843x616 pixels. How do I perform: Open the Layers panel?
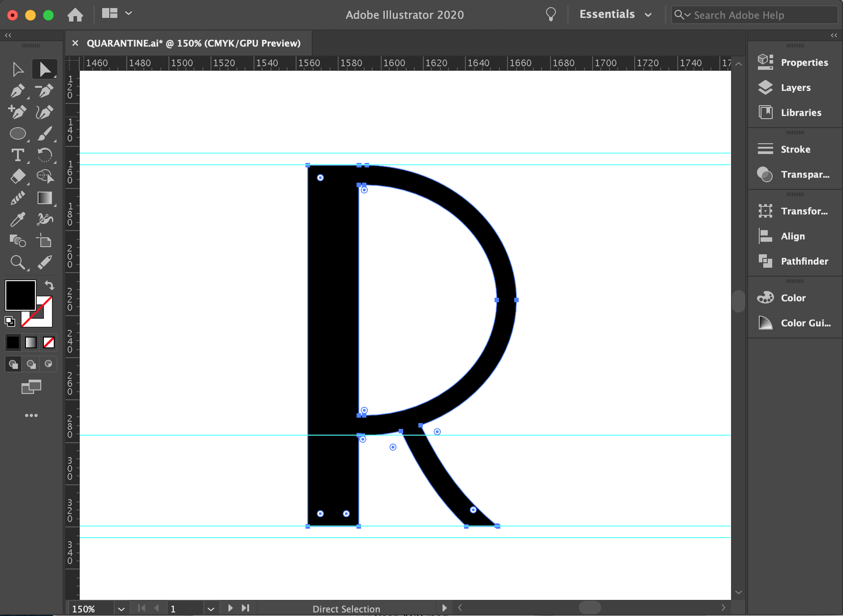(x=795, y=88)
